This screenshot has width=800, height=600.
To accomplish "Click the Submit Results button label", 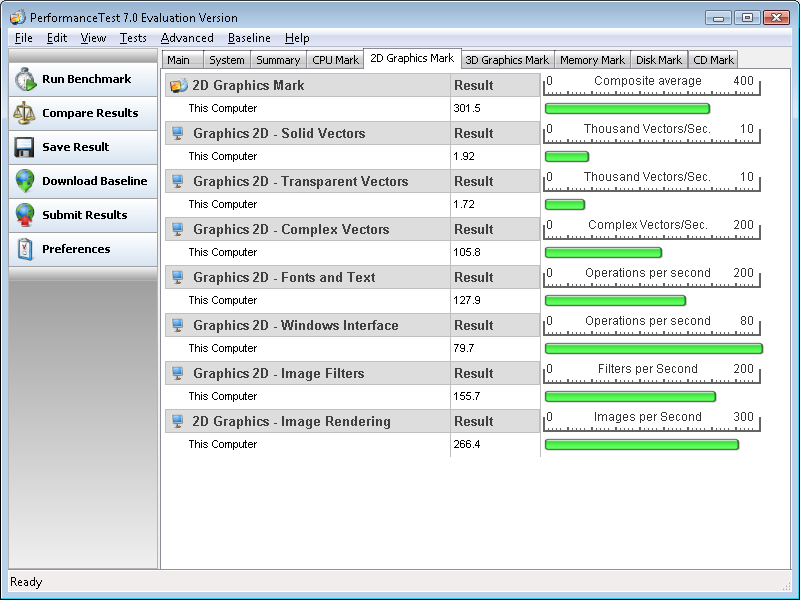I will tap(85, 215).
